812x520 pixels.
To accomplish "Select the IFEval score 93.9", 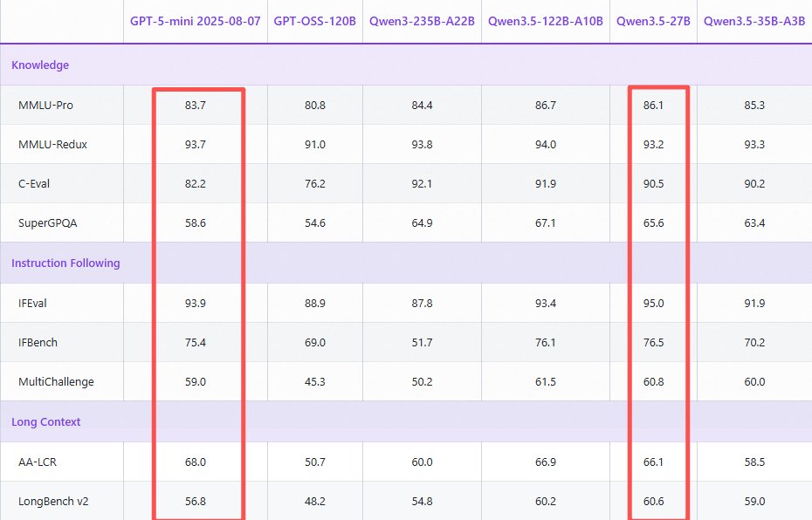I will click(196, 304).
